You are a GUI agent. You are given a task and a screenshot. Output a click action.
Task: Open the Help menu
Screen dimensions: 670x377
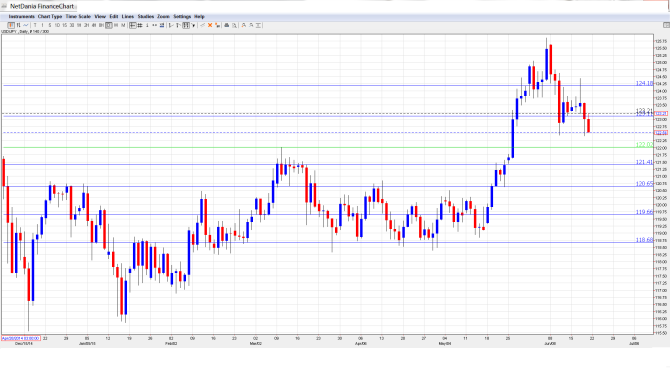tap(199, 17)
